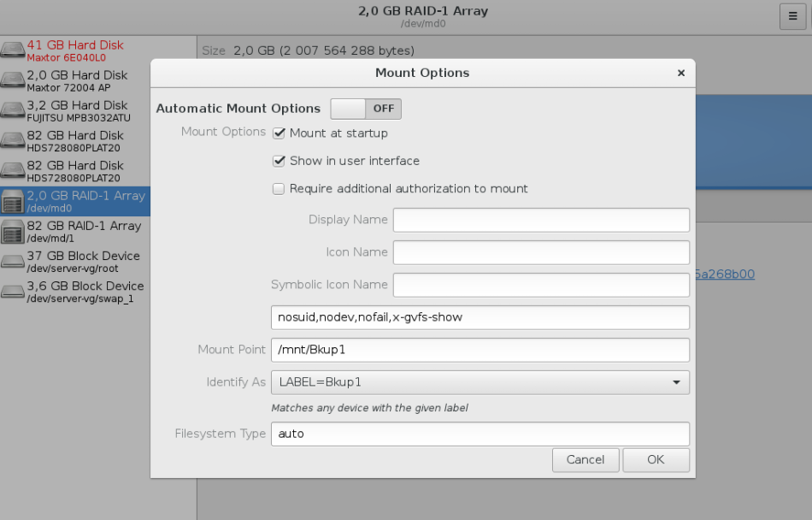The width and height of the screenshot is (812, 520).
Task: Click the FUJITSU MPB3032ATU disk icon
Action: 13,110
